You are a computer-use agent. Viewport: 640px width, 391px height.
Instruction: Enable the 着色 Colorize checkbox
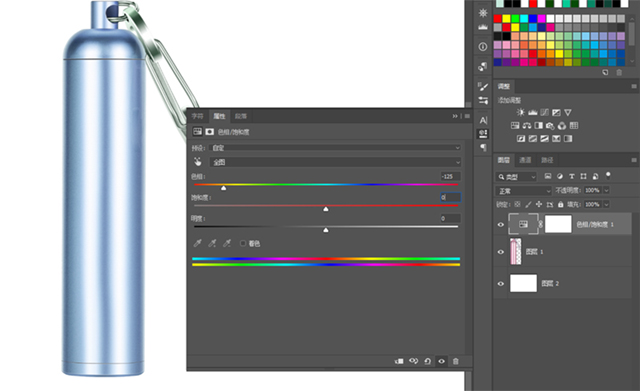[x=243, y=244]
